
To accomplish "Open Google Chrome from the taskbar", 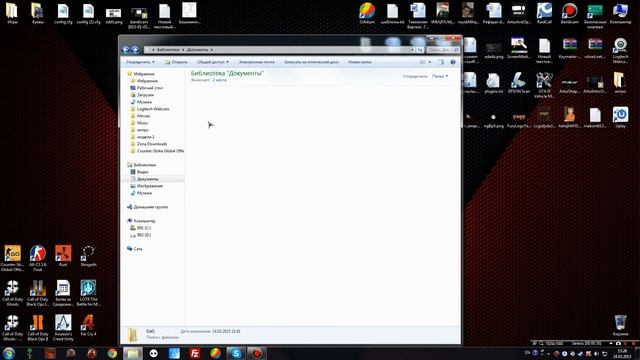I will coord(112,353).
